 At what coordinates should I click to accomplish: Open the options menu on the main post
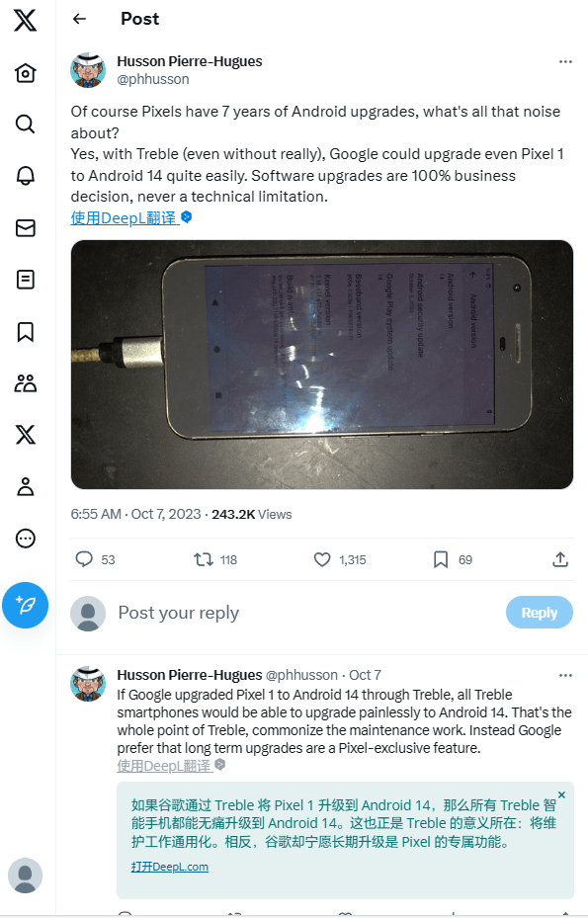tap(565, 61)
